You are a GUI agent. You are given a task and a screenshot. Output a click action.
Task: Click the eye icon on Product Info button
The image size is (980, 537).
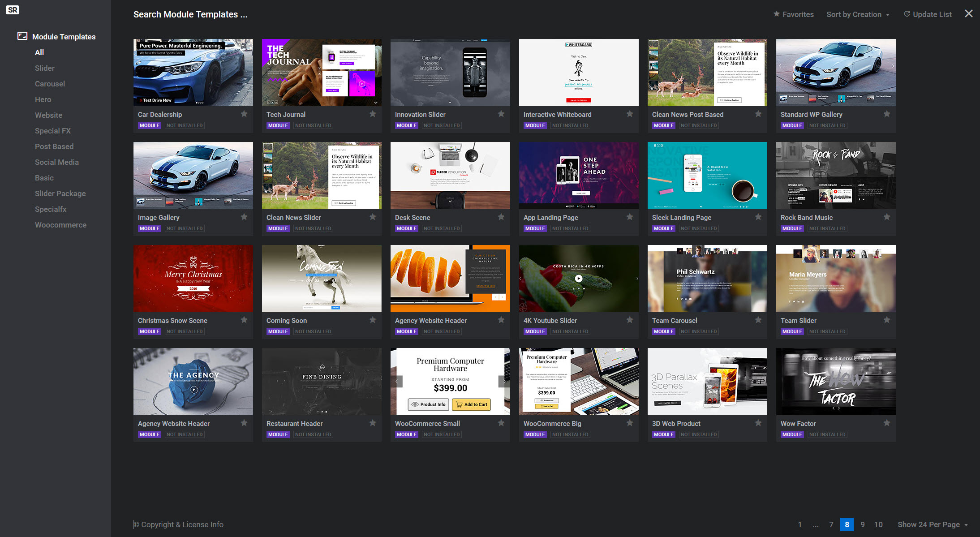[x=415, y=404]
